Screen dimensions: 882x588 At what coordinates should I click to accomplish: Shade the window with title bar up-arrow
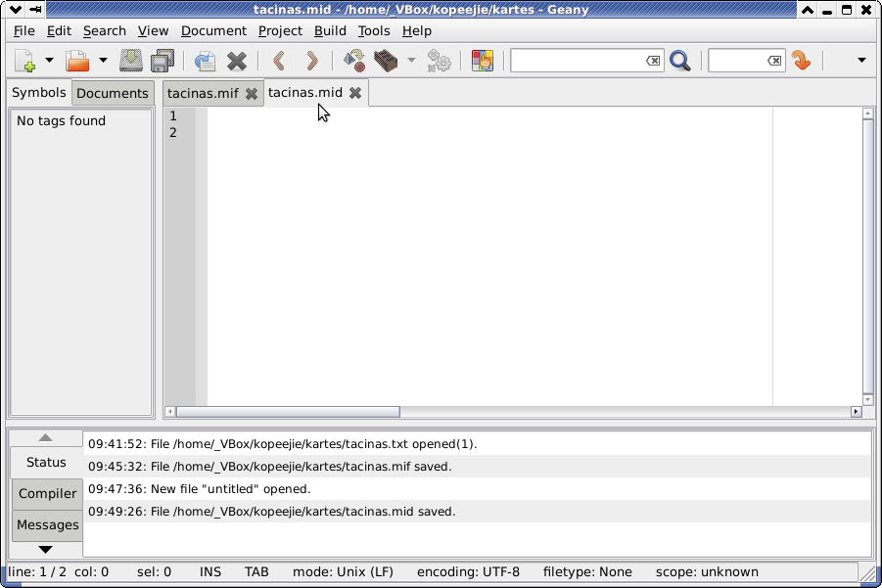[808, 9]
